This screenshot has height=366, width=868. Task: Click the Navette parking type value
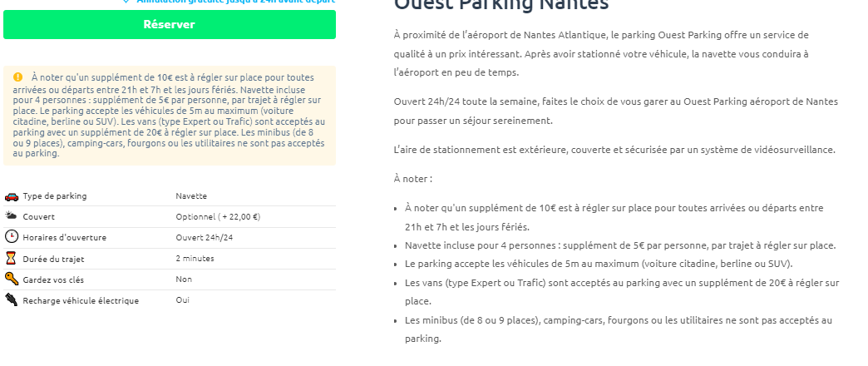[x=191, y=196]
